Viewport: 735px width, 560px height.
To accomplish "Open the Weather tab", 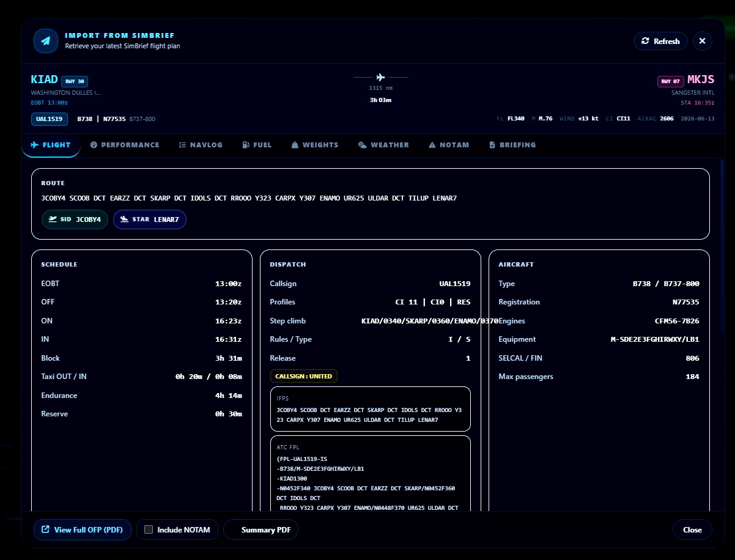I will [x=383, y=146].
